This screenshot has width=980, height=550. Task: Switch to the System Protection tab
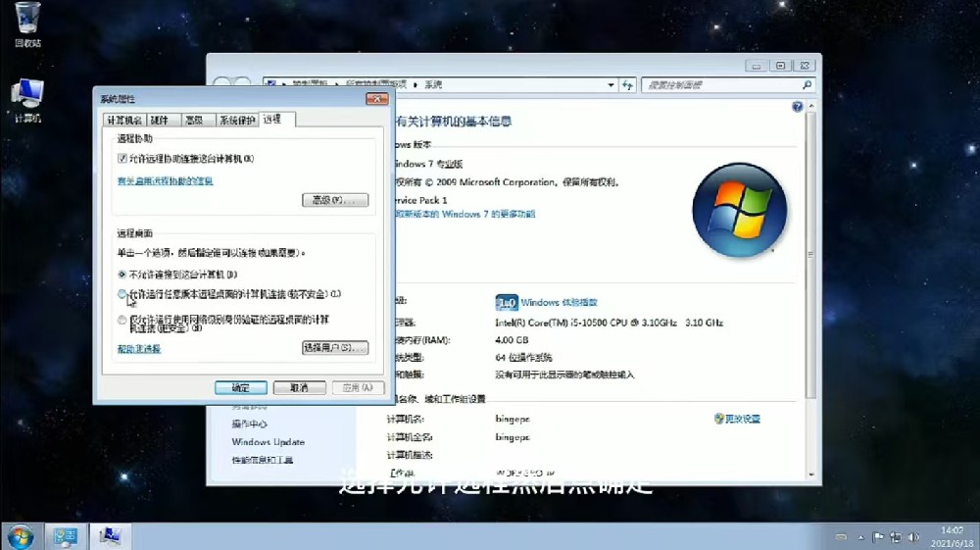click(237, 120)
